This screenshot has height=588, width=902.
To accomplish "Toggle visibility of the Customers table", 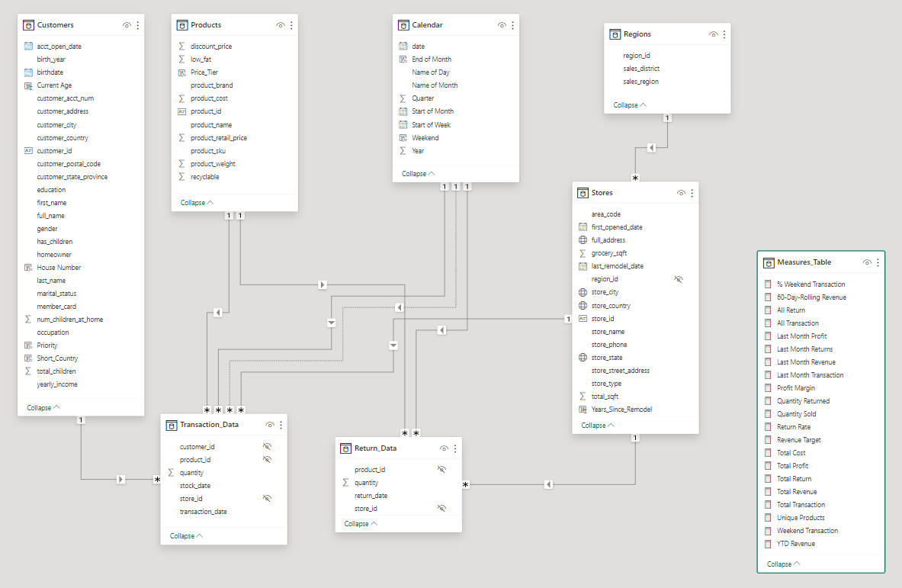I will point(127,25).
